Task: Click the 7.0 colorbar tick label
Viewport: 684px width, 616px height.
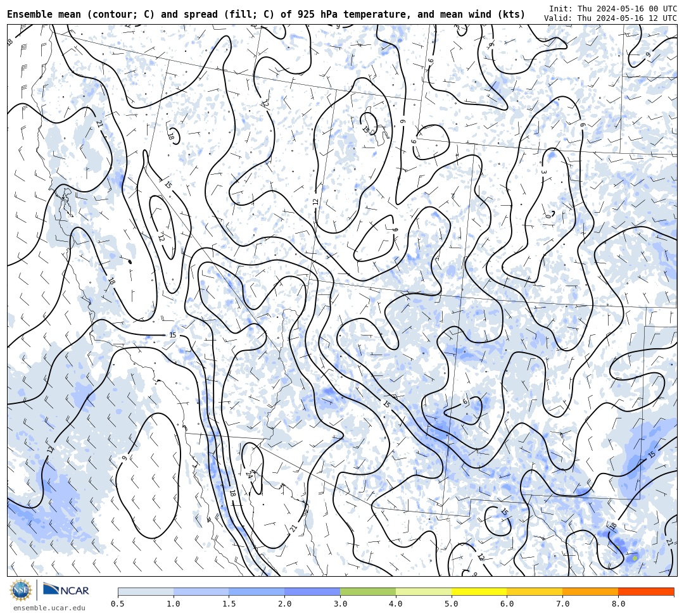Action: coord(563,604)
